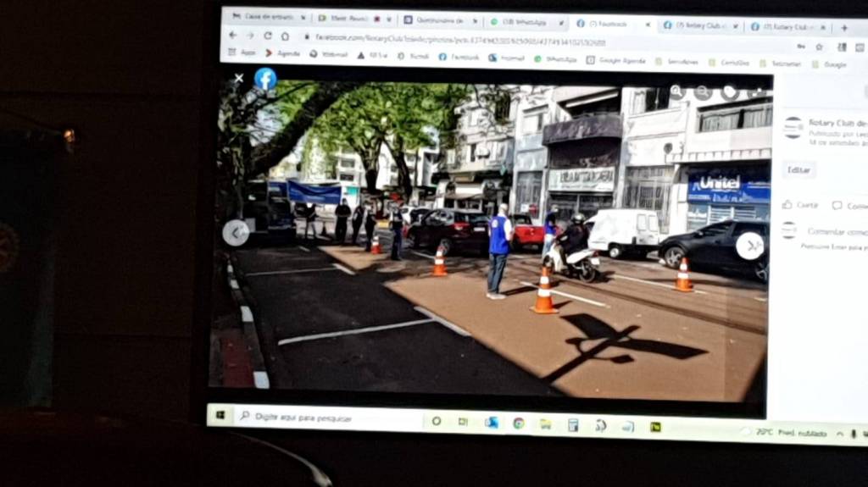Viewport: 868px width, 487px height.
Task: Open a new browser tab
Action: tap(843, 28)
